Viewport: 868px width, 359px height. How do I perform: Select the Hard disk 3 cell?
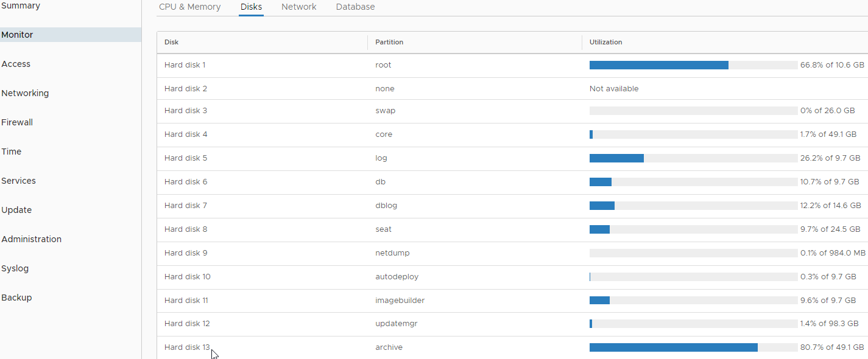click(186, 110)
